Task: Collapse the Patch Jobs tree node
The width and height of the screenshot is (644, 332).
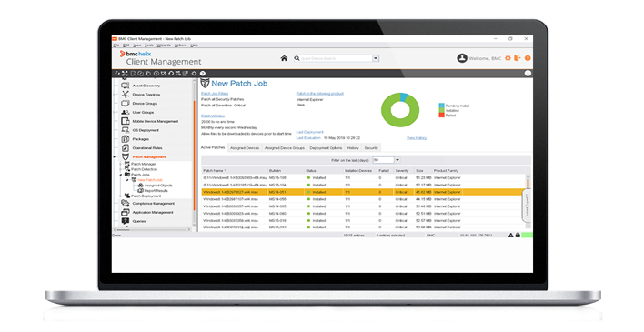Action: tap(121, 175)
